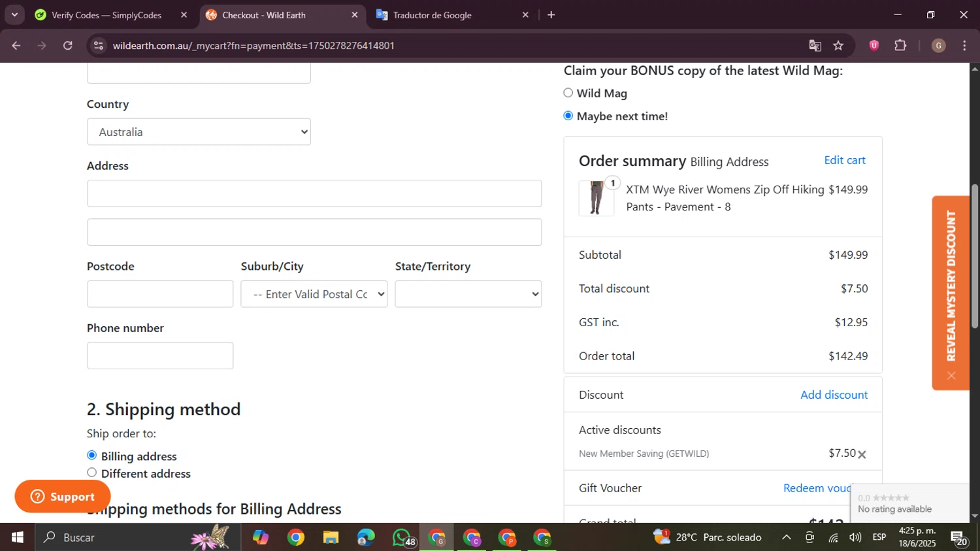Close the Verify Codes tab
Viewport: 980px width, 551px height.
point(184,15)
